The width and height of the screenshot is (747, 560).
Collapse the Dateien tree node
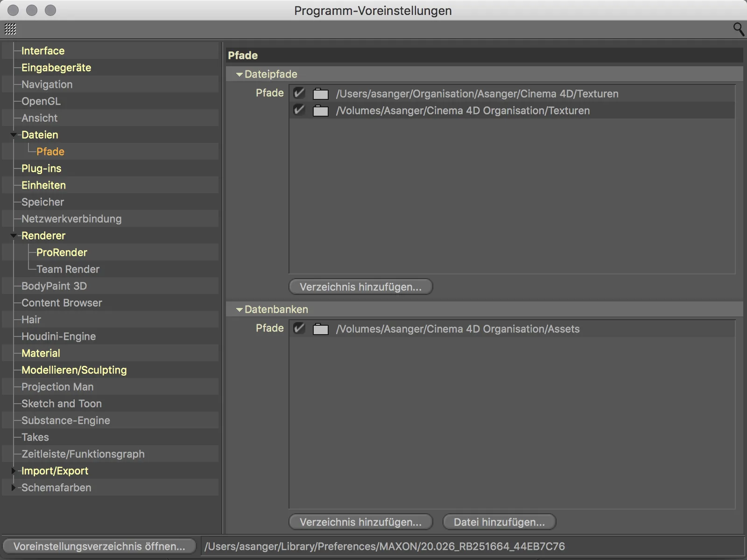(14, 135)
